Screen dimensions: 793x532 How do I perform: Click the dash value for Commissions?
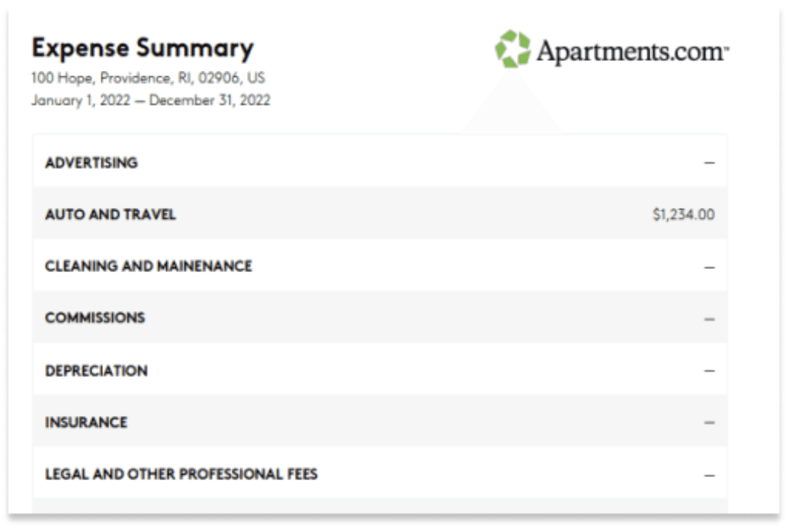pos(709,319)
